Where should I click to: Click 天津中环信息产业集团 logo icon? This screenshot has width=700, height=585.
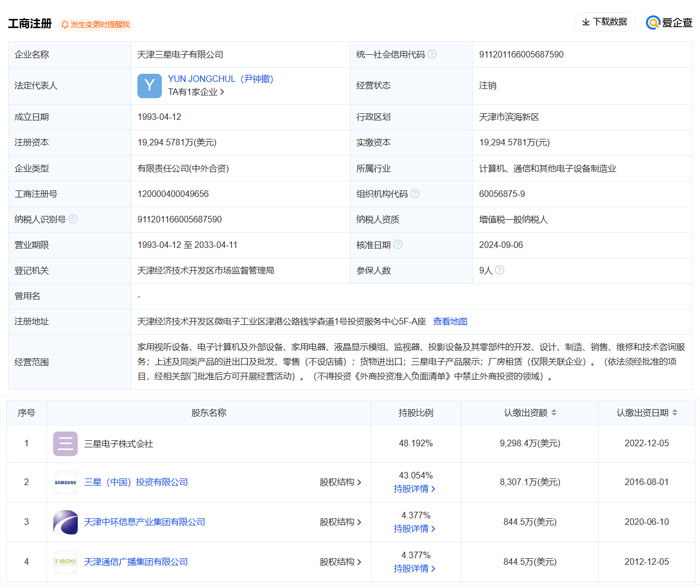click(65, 522)
